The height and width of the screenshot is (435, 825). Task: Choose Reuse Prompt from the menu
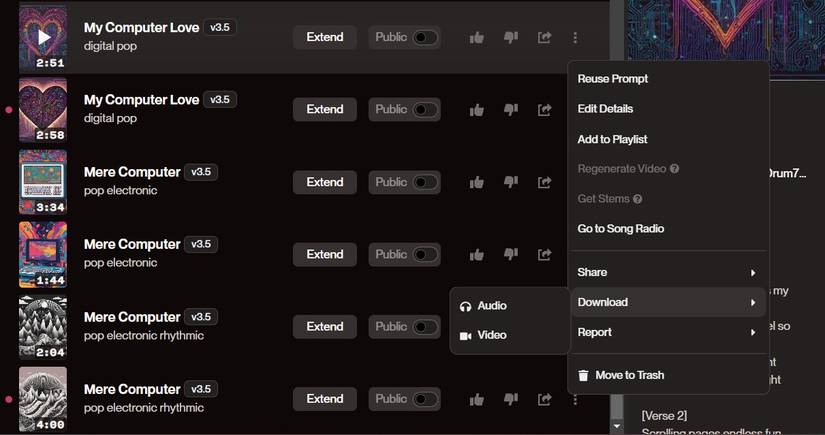coord(612,79)
